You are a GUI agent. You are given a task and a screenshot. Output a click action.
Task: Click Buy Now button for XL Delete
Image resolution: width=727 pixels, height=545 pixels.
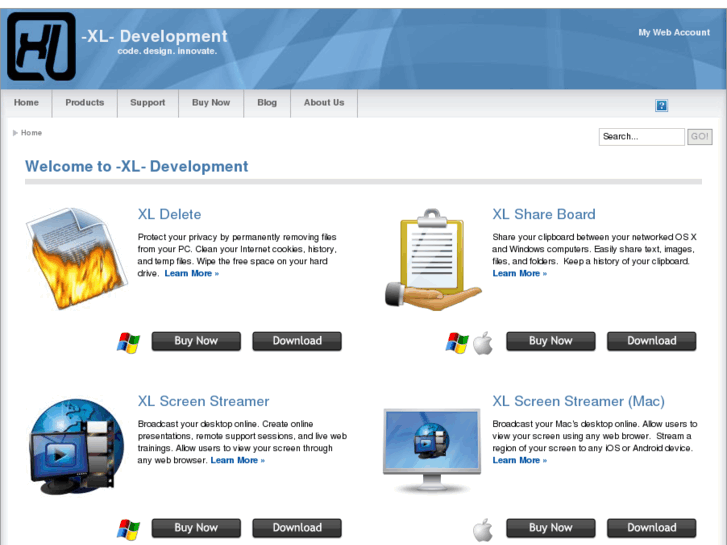pyautogui.click(x=196, y=341)
